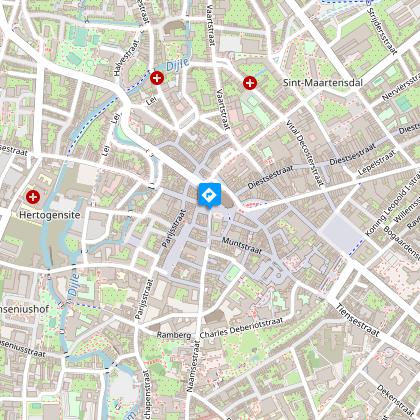The height and width of the screenshot is (420, 420).
Task: Select the red cross marker near Sint-Maartensdal
Action: pyautogui.click(x=250, y=83)
